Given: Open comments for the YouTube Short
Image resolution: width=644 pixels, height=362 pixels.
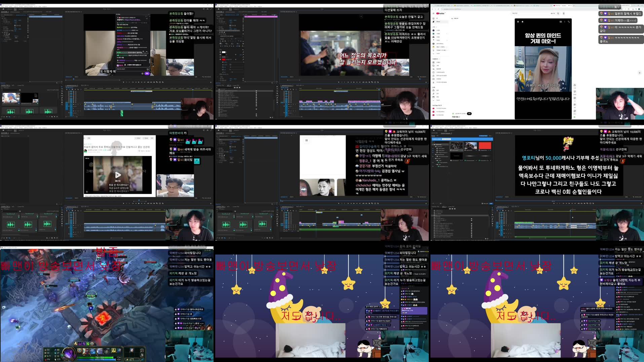Looking at the screenshot, I should 575,98.
